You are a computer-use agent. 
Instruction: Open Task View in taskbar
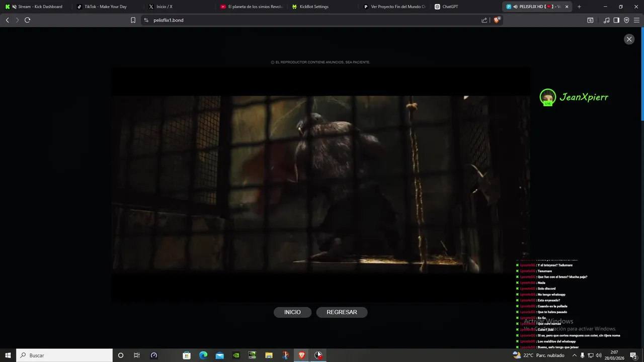136,355
